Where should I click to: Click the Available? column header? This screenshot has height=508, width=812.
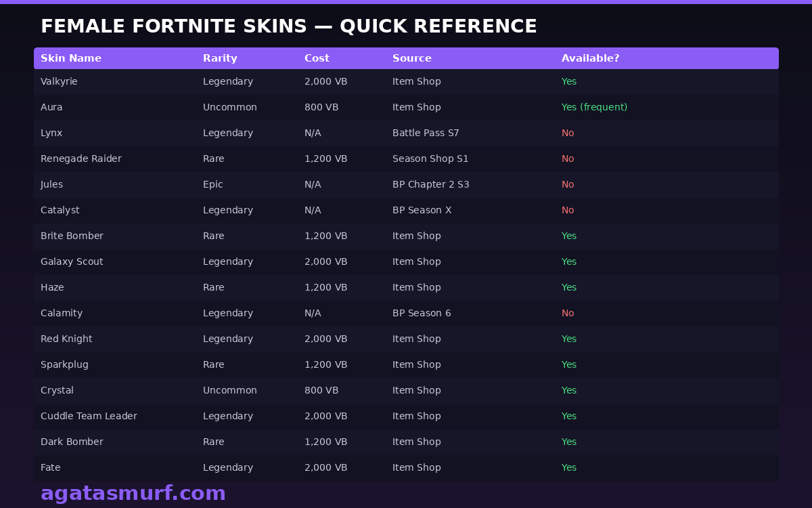click(590, 58)
